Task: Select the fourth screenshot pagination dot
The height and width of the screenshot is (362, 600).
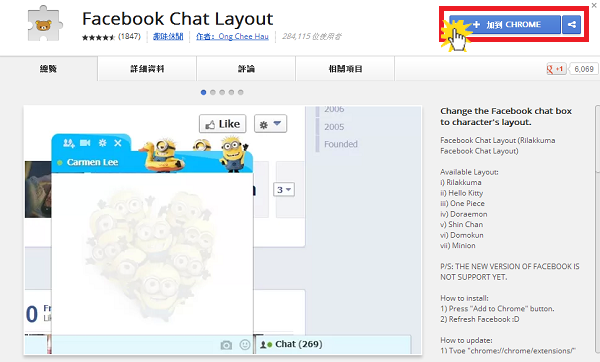Action: coord(231,92)
